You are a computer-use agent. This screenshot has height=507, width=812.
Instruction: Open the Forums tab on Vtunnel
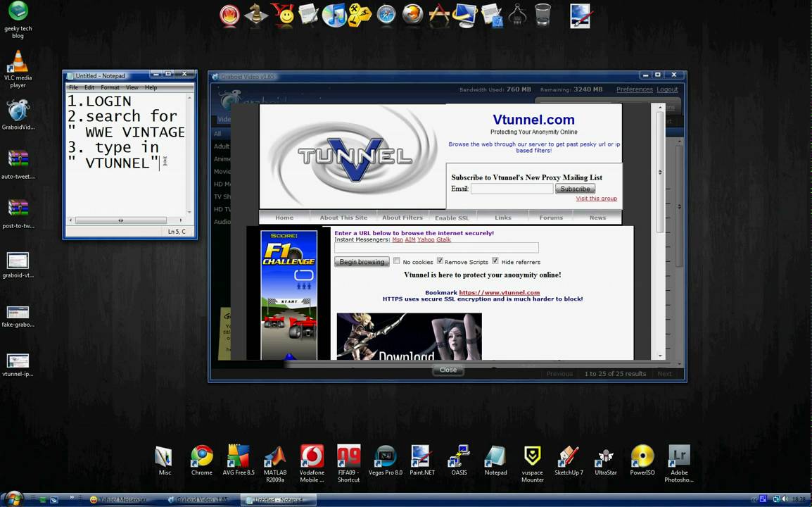[551, 218]
